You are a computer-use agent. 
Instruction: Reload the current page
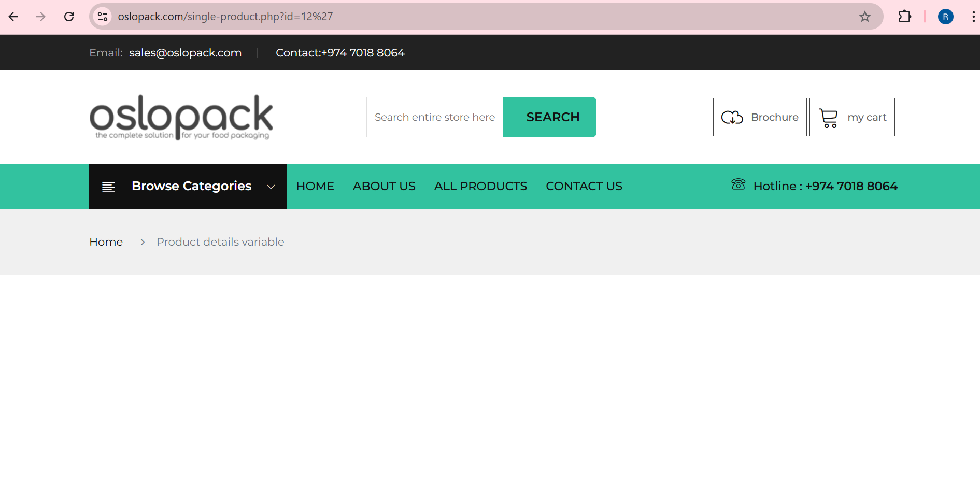(68, 16)
